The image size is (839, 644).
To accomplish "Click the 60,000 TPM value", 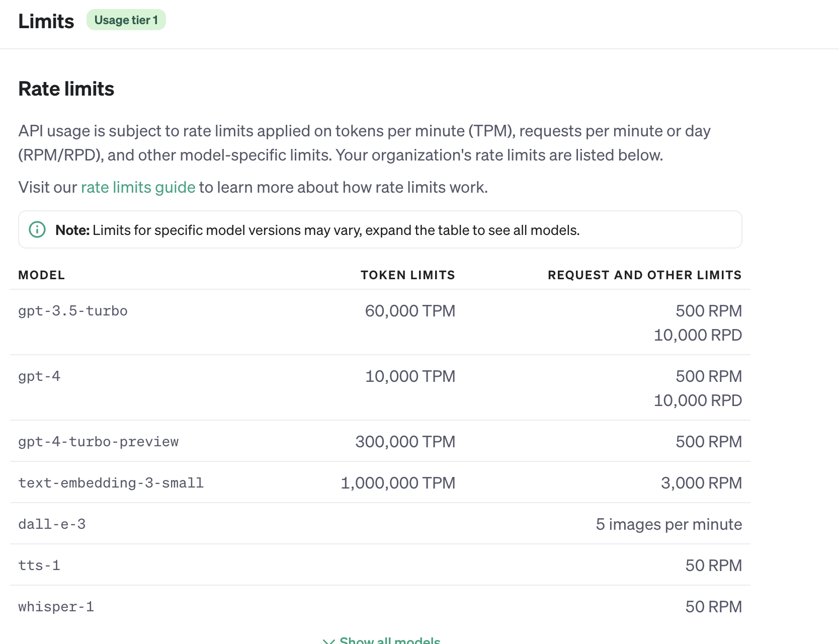I will 410,311.
